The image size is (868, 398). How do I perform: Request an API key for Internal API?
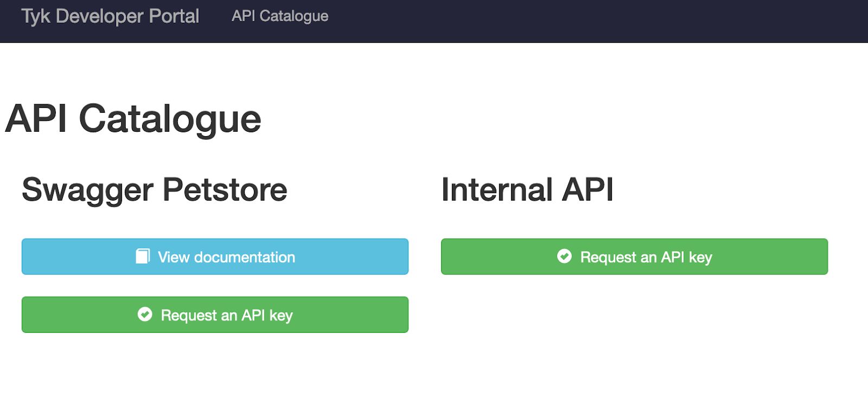634,257
